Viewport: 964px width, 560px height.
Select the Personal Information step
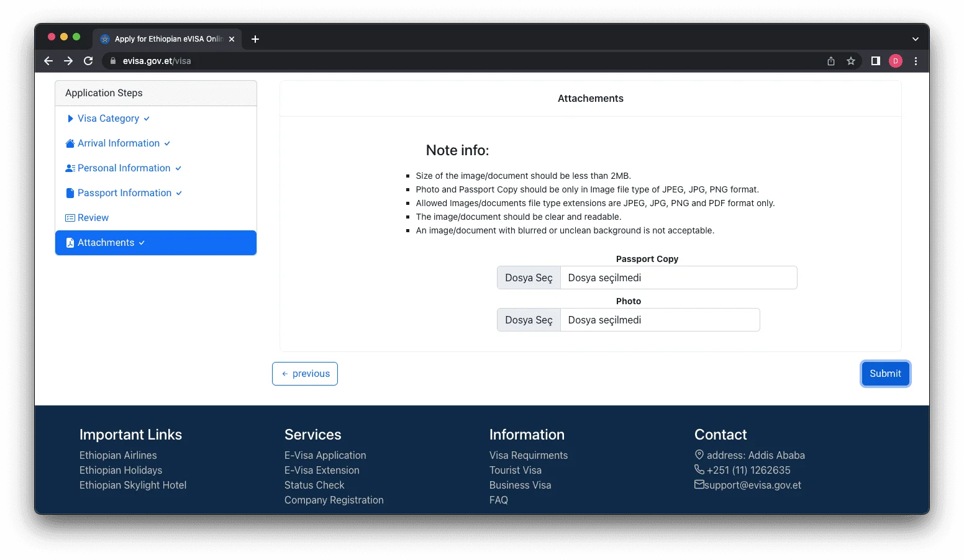124,168
